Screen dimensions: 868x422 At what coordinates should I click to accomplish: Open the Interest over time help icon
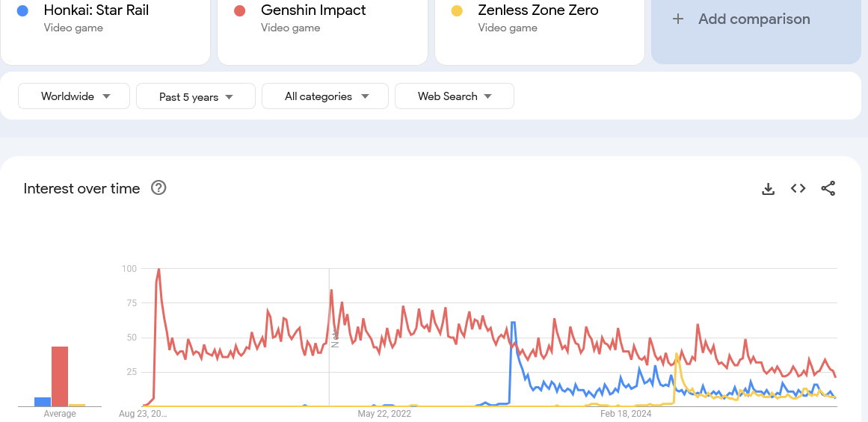[x=158, y=188]
